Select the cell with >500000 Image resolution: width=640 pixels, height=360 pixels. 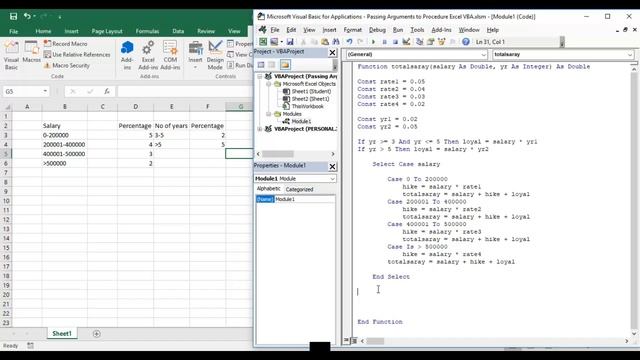(x=64, y=163)
